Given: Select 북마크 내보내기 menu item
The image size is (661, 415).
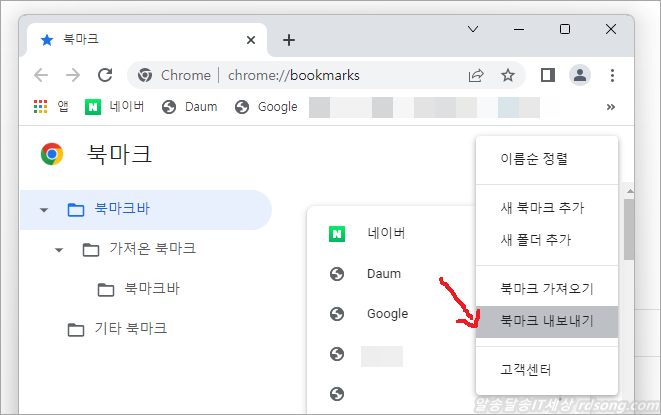Looking at the screenshot, I should pyautogui.click(x=546, y=322).
